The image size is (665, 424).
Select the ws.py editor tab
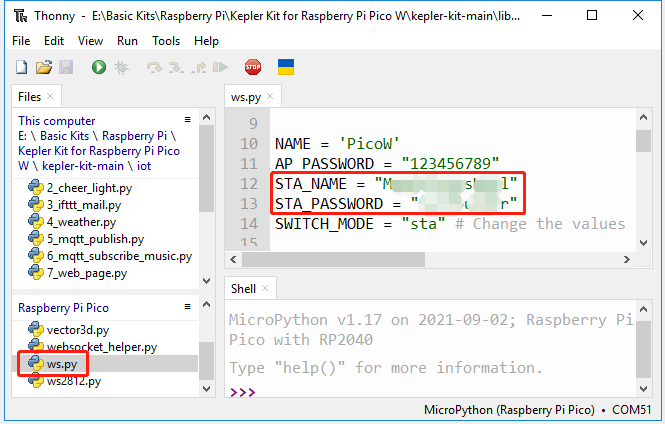[x=246, y=97]
